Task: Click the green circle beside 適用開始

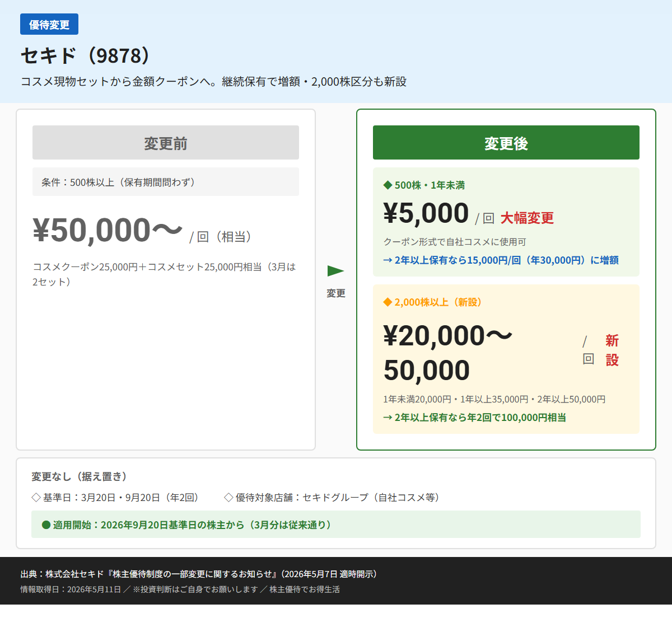Action: coord(46,525)
